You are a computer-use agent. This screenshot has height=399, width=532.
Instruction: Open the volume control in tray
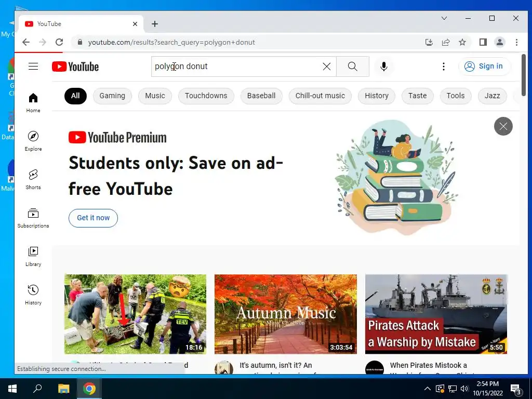[x=464, y=389]
